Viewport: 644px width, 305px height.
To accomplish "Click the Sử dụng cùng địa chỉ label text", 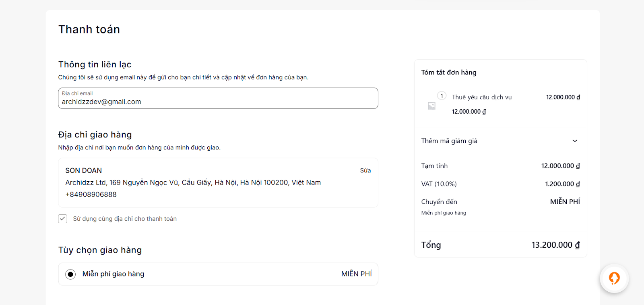I will pos(125,219).
